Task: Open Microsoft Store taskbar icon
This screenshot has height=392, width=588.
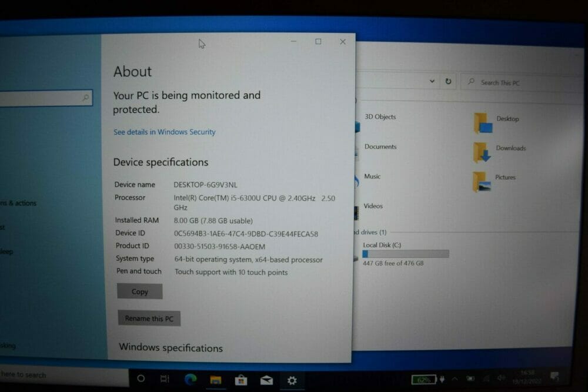Action: point(240,380)
